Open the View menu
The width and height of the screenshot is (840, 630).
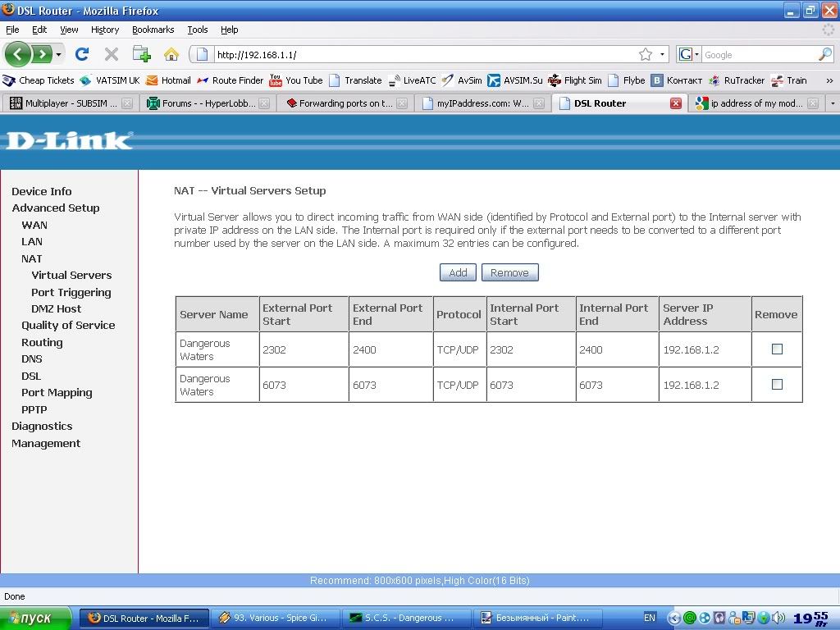[69, 30]
